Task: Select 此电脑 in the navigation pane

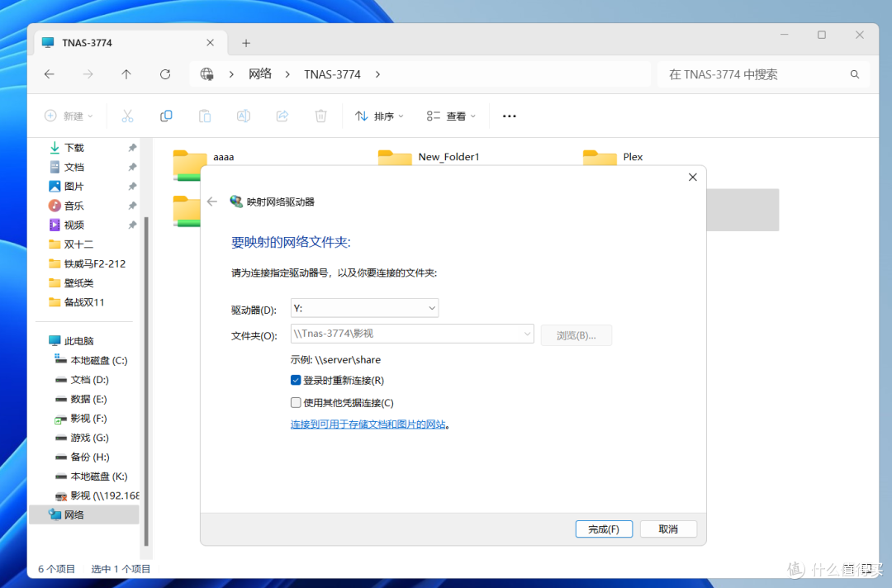Action: (78, 341)
